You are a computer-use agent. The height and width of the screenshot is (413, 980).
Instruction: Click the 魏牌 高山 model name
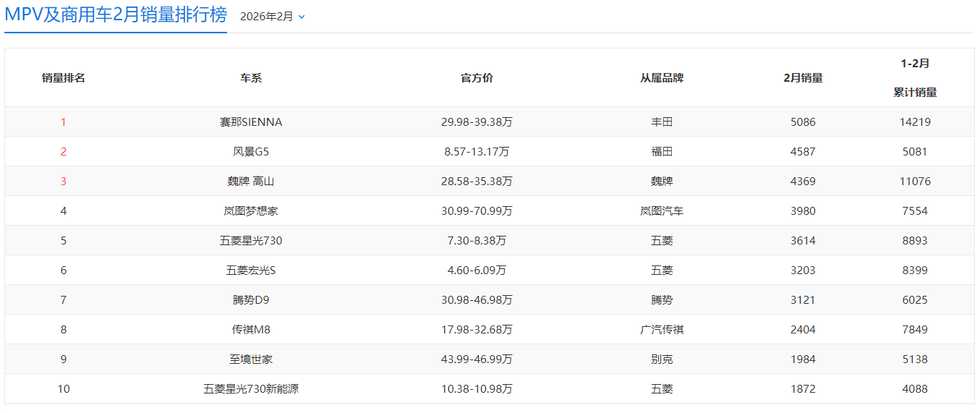tap(251, 182)
